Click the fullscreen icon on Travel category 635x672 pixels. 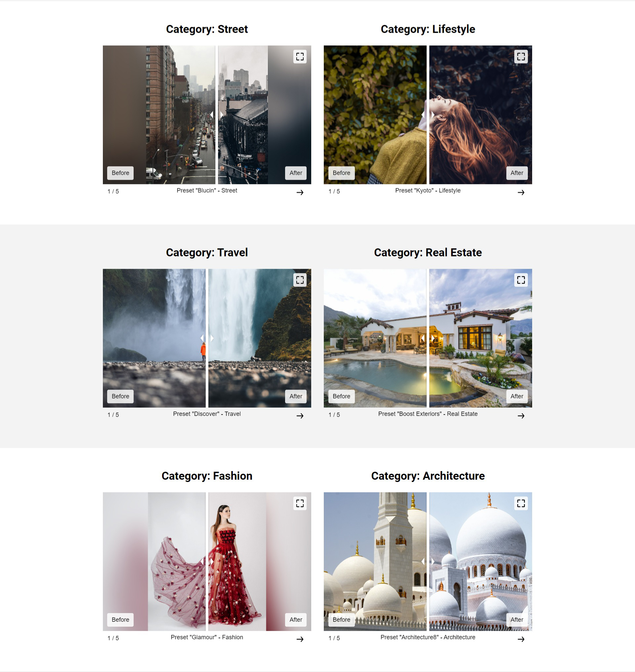coord(301,279)
